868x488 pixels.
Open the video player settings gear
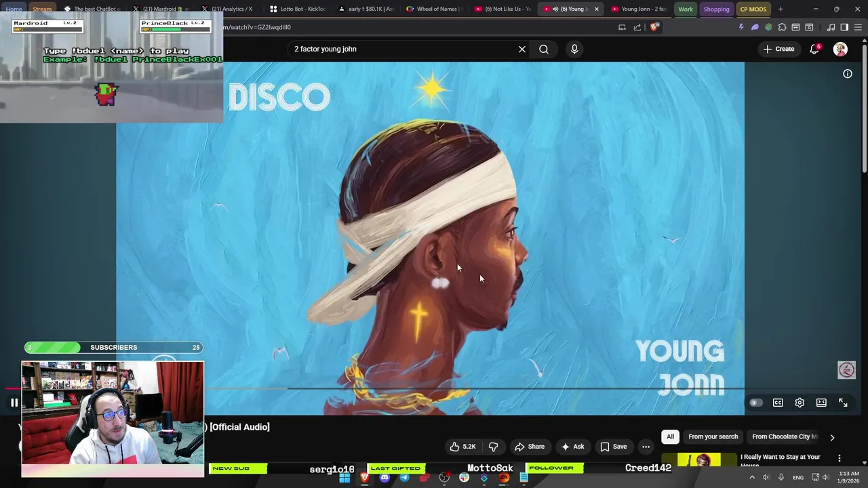(x=800, y=403)
